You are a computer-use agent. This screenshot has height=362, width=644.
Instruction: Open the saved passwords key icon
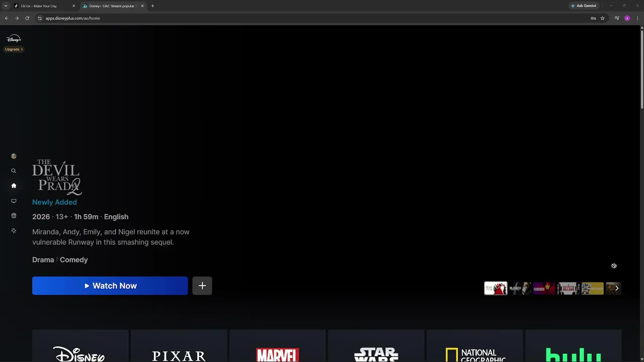[593, 18]
